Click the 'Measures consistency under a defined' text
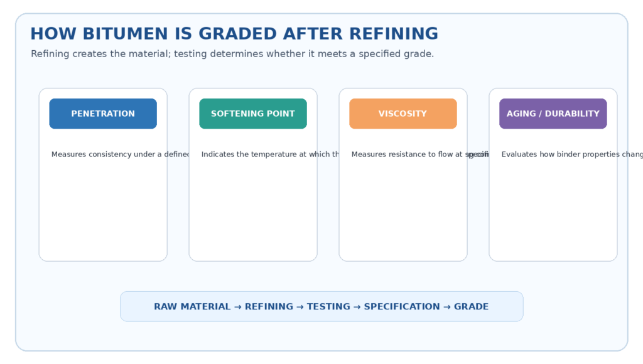Screen dimensions: 643x364 (x=120, y=154)
